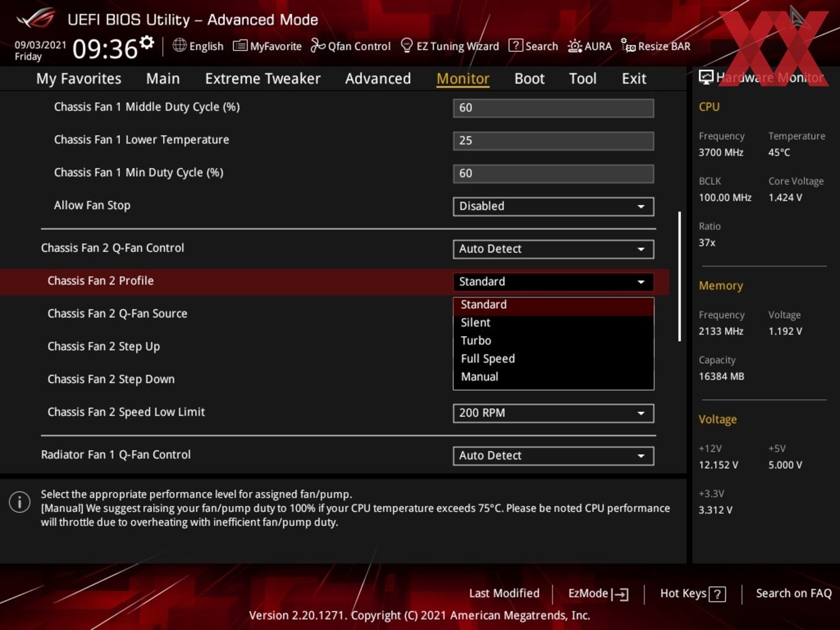
Task: Choose Turbo in the profile list
Action: [x=553, y=341]
